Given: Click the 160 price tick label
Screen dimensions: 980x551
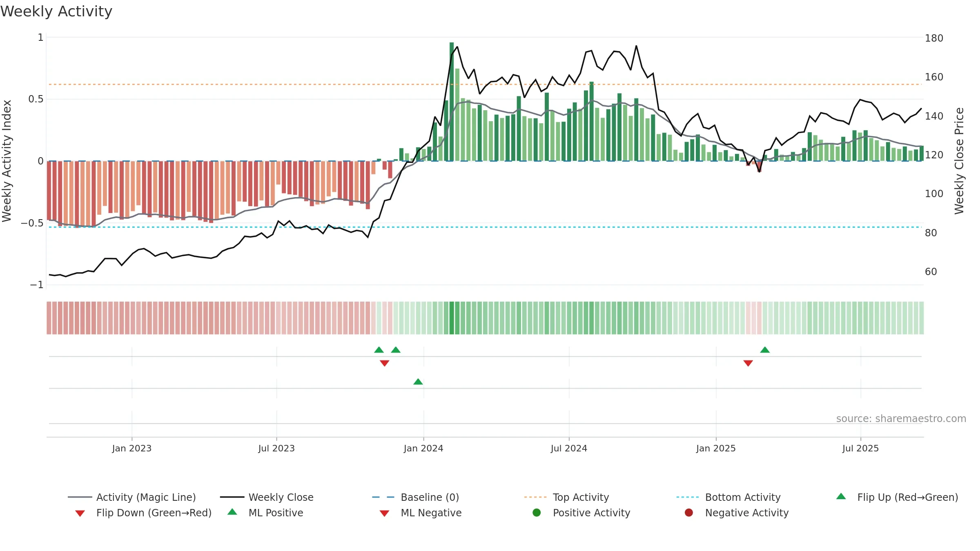Looking at the screenshot, I should 934,77.
